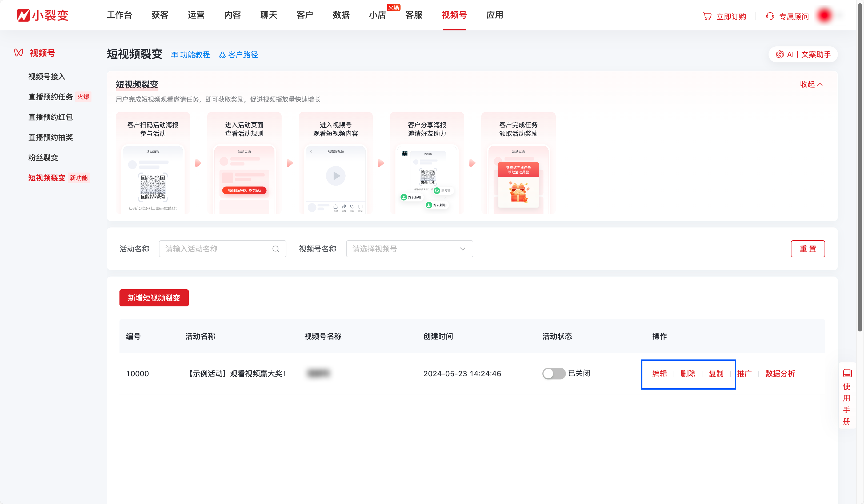Open 直播预约抽奖 in the sidebar
Image resolution: width=864 pixels, height=504 pixels.
click(50, 137)
